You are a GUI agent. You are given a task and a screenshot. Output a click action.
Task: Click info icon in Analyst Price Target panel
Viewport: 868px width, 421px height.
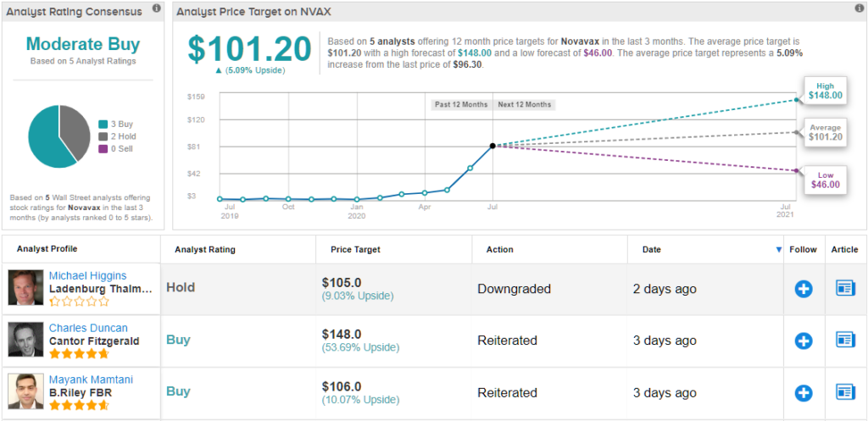[x=859, y=8]
